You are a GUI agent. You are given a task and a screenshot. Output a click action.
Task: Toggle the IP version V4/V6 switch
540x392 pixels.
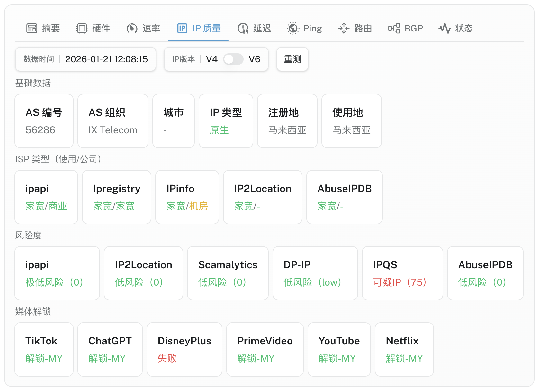click(x=233, y=59)
